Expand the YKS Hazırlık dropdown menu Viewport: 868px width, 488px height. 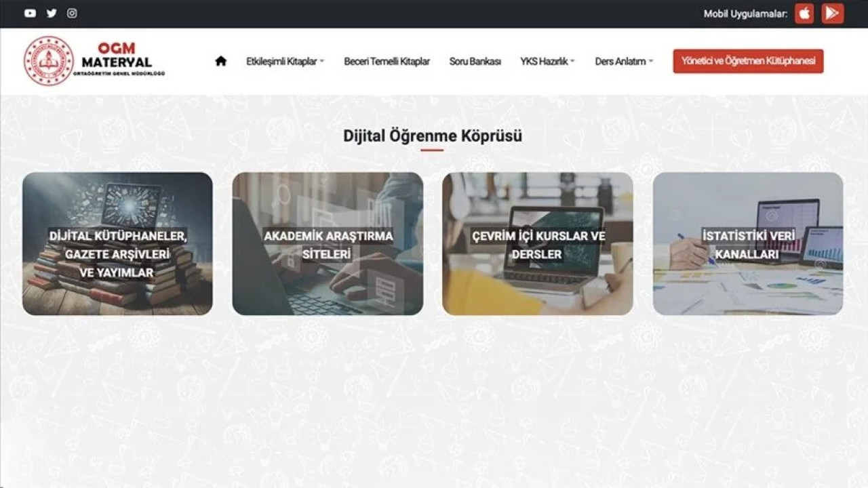(x=547, y=61)
